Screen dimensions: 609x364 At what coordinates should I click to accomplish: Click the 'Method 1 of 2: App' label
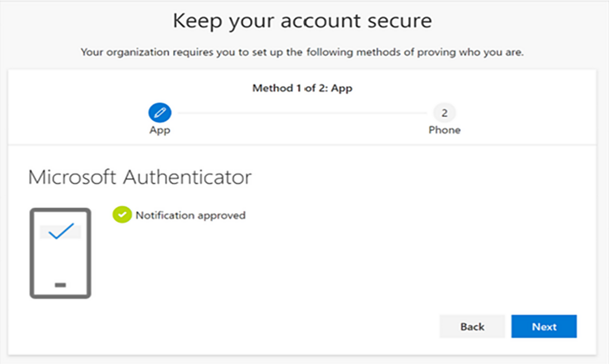pos(302,88)
